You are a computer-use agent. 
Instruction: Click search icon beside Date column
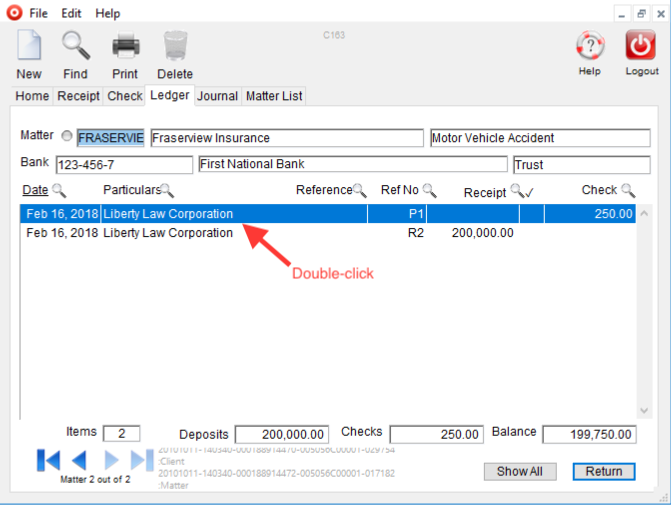click(59, 190)
